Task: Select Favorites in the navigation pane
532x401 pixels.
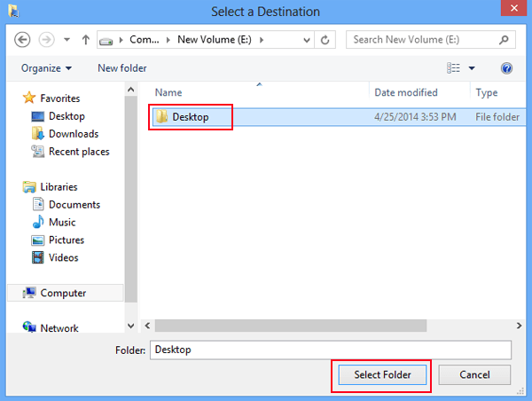Action: [60, 98]
